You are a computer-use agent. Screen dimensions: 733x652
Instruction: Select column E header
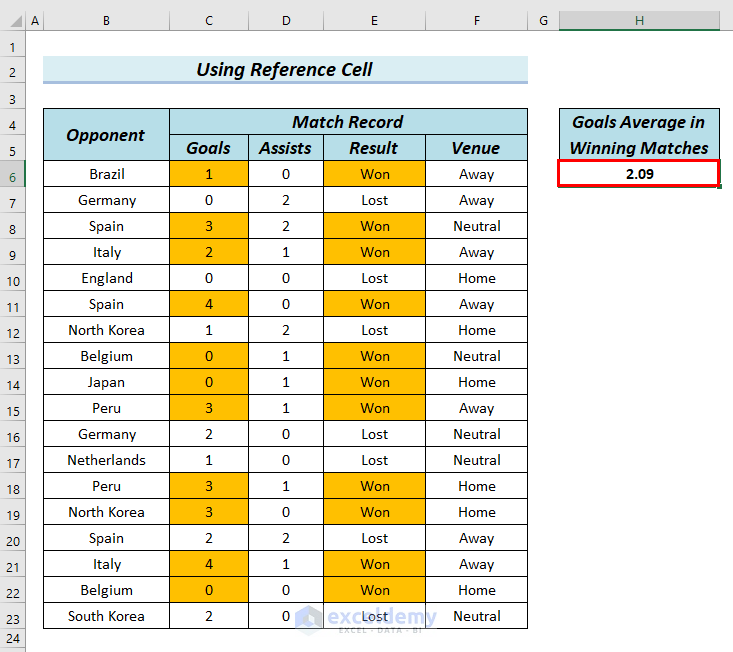374,21
